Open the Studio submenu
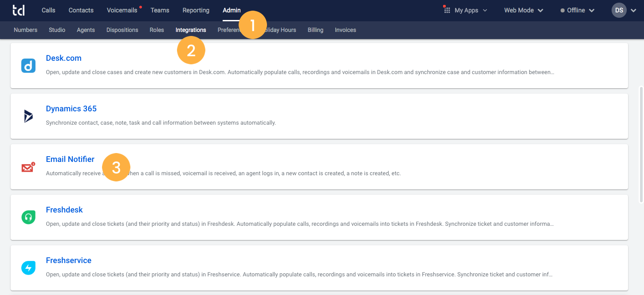This screenshot has width=644, height=295. [x=57, y=30]
